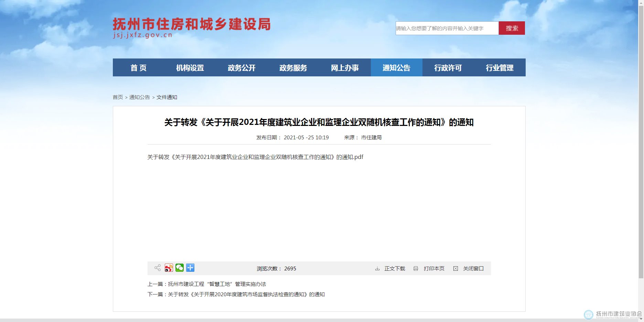
Task: Open the 首页 navigation menu item
Action: click(138, 68)
